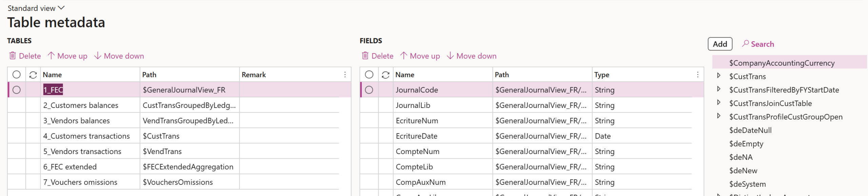The height and width of the screenshot is (196, 868).
Task: Click Move down arrow in Fields toolbar
Action: click(450, 56)
